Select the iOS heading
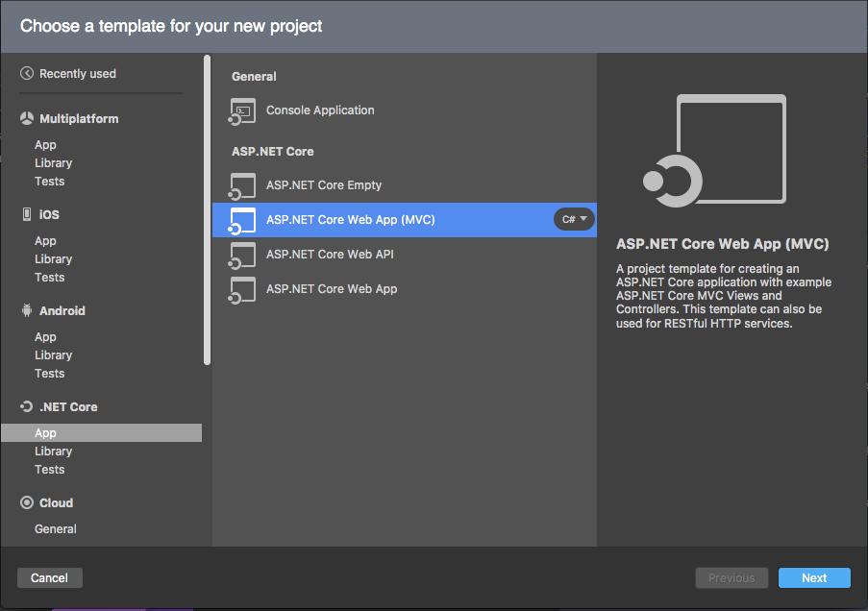 click(x=49, y=215)
